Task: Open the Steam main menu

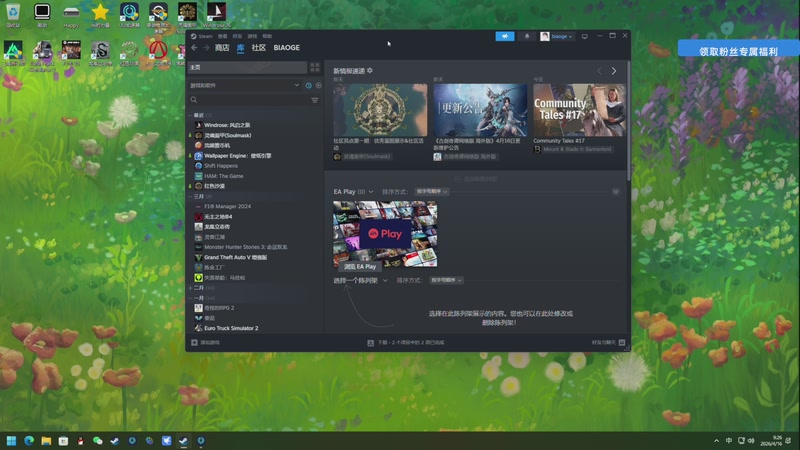Action: pos(202,36)
